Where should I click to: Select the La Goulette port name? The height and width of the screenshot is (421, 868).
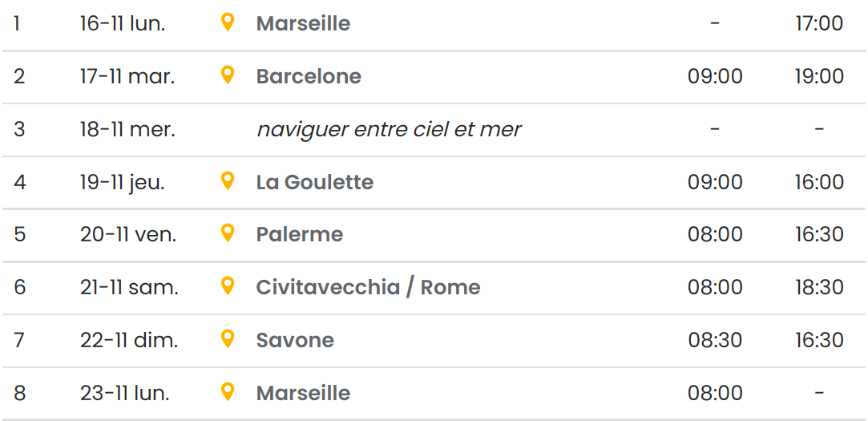(315, 182)
